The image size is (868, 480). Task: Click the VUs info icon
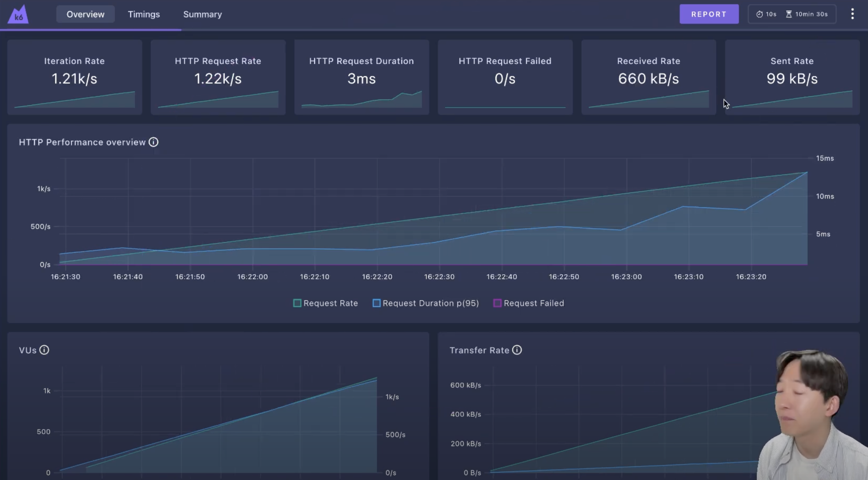pyautogui.click(x=44, y=350)
